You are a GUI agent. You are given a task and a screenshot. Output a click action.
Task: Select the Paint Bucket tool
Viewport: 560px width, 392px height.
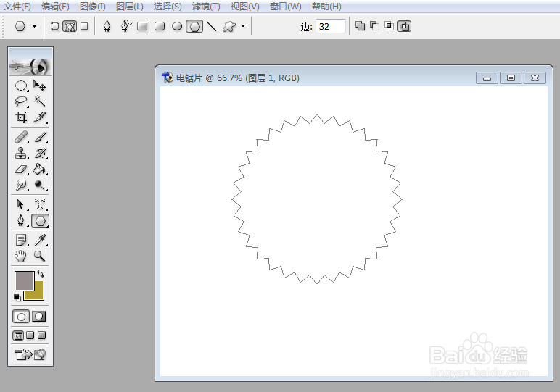click(40, 169)
